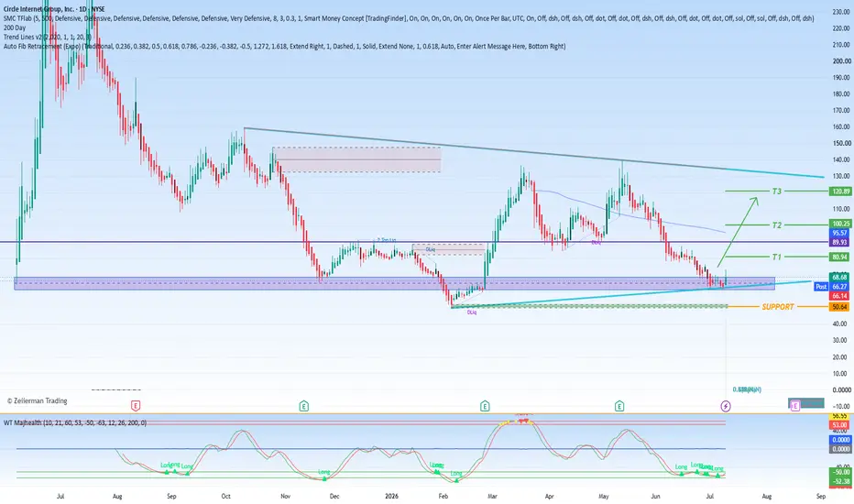Click the purple lightning bolt event icon
854x504 pixels.
(x=726, y=405)
